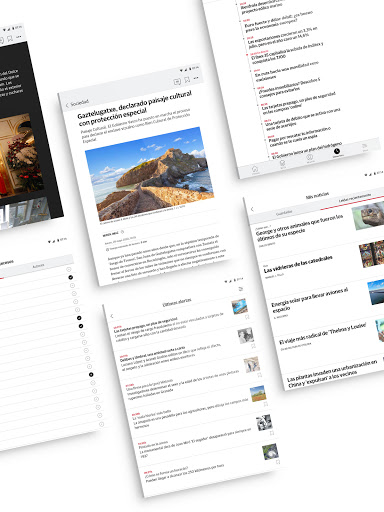The height and width of the screenshot is (512, 384).
Task: Save the hurricane thumbnail article with bookmark icon
Action: 278,462
